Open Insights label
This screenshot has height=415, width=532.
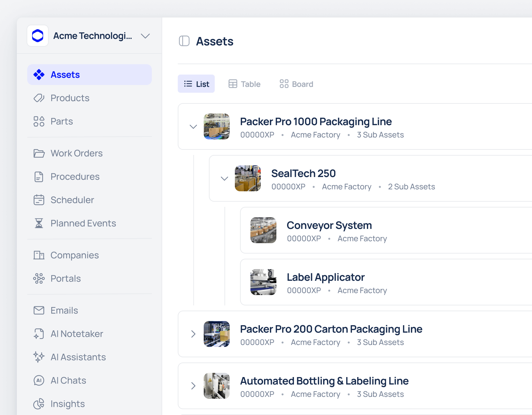[x=68, y=404]
